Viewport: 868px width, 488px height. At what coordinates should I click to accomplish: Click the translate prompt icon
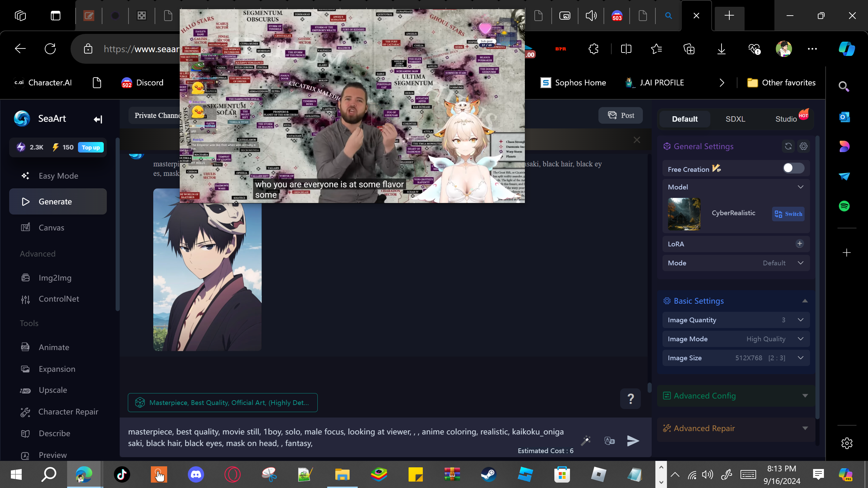pos(609,441)
